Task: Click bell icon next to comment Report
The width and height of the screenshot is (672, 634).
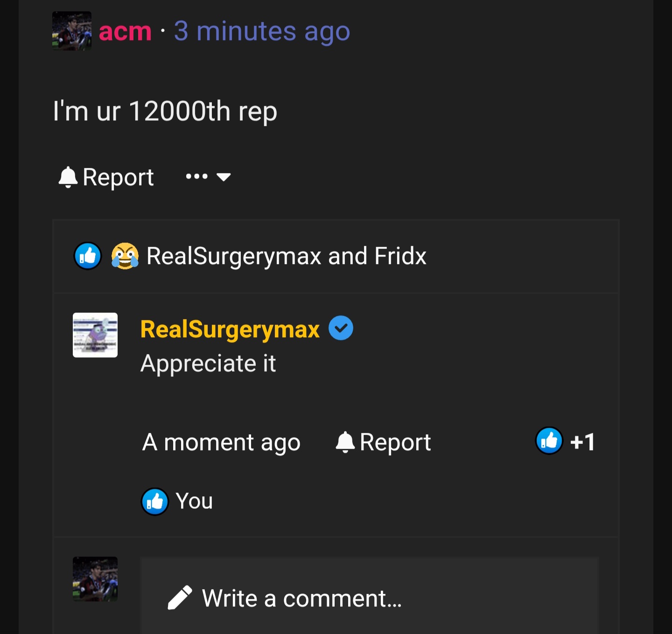Action: (345, 442)
